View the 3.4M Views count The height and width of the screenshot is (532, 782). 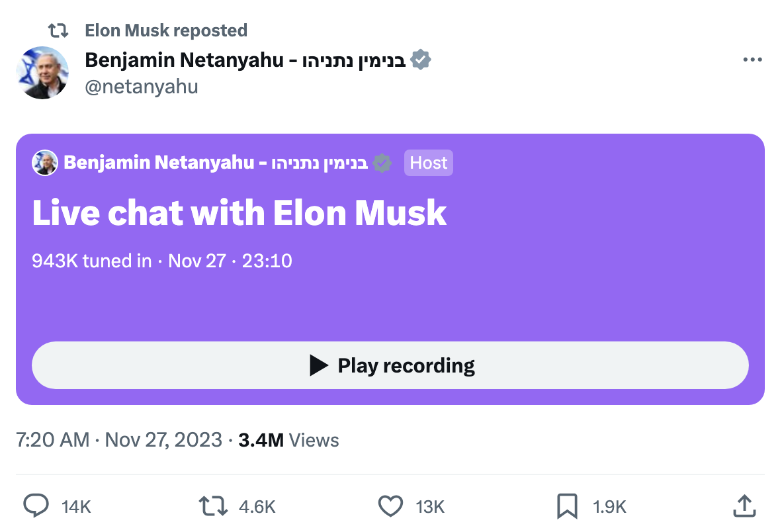click(x=288, y=441)
